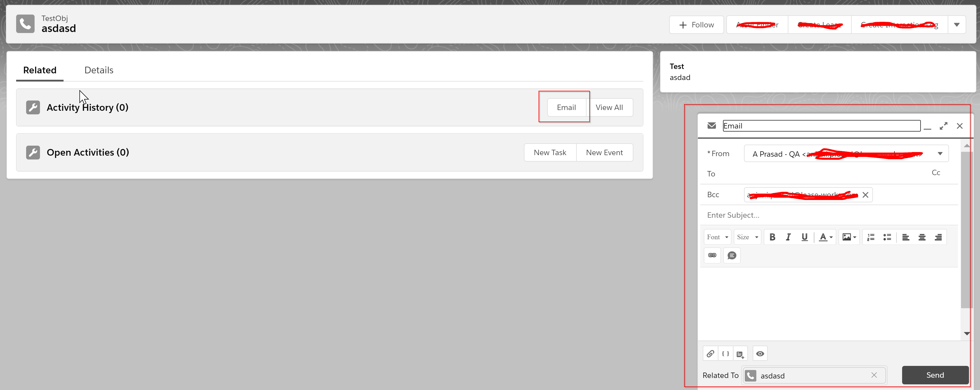Switch to the Details tab

click(x=99, y=70)
